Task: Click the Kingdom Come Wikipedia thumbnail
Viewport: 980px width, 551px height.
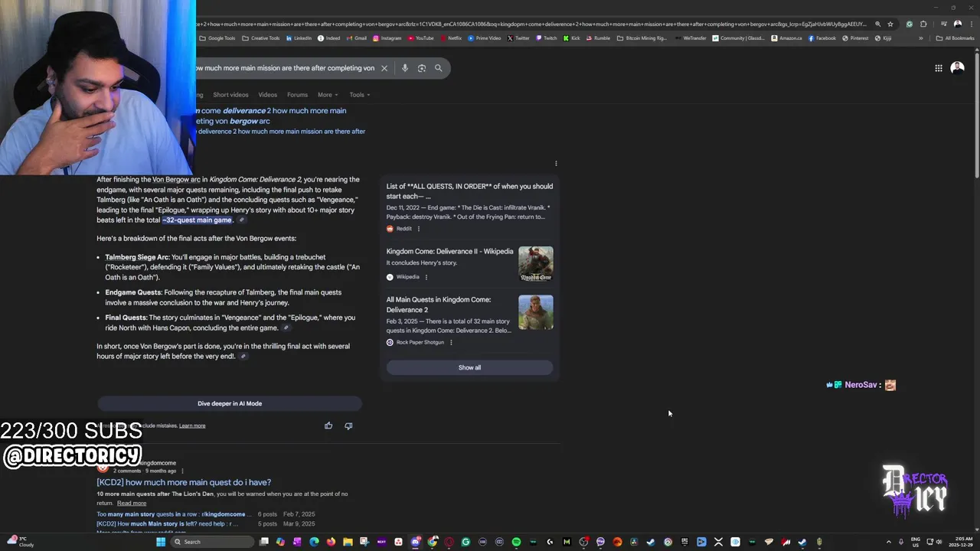Action: coord(535,264)
